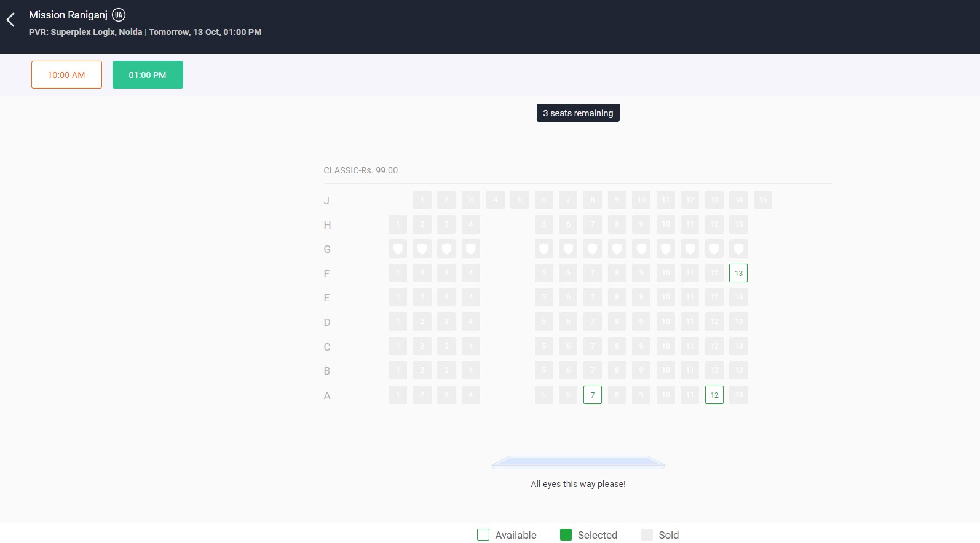Click the green Selected legend swatch
The width and height of the screenshot is (980, 543).
pos(566,535)
